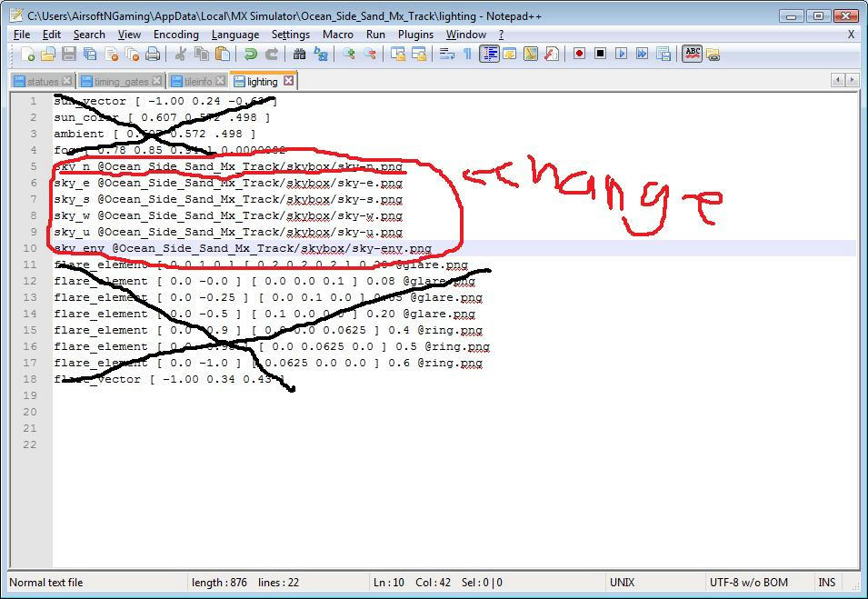Toggle the spell-check ABC button
Image resolution: width=868 pixels, height=599 pixels.
(692, 54)
